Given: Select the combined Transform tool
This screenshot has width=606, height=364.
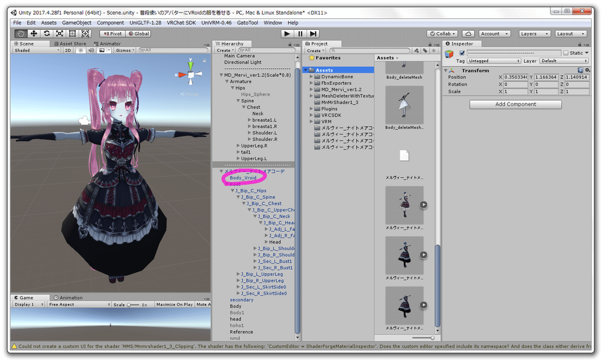Looking at the screenshot, I should [x=85, y=33].
